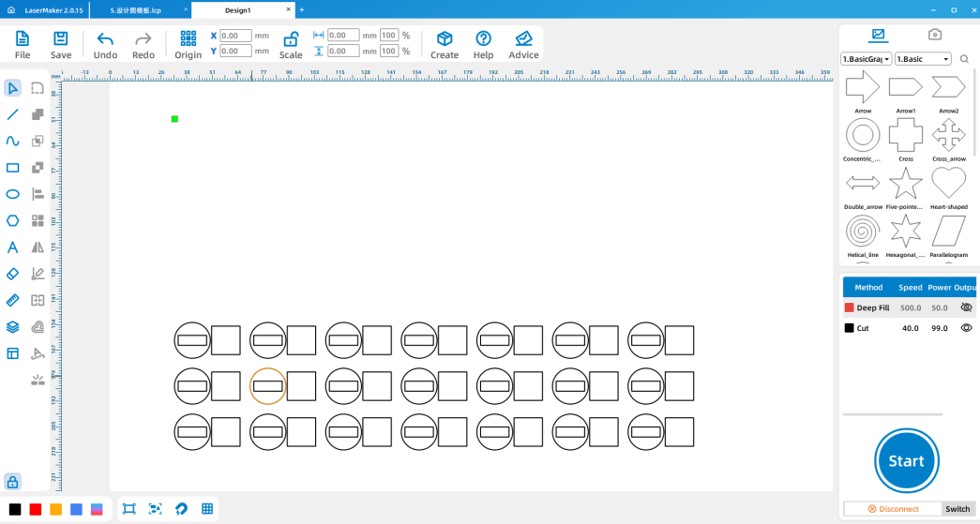Select the Cut speed value 40.0

coord(910,328)
